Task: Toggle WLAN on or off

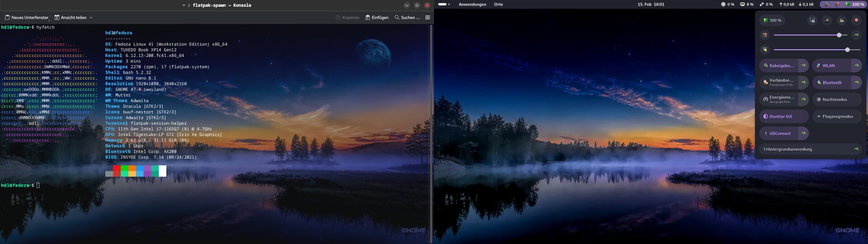Action: [831, 66]
